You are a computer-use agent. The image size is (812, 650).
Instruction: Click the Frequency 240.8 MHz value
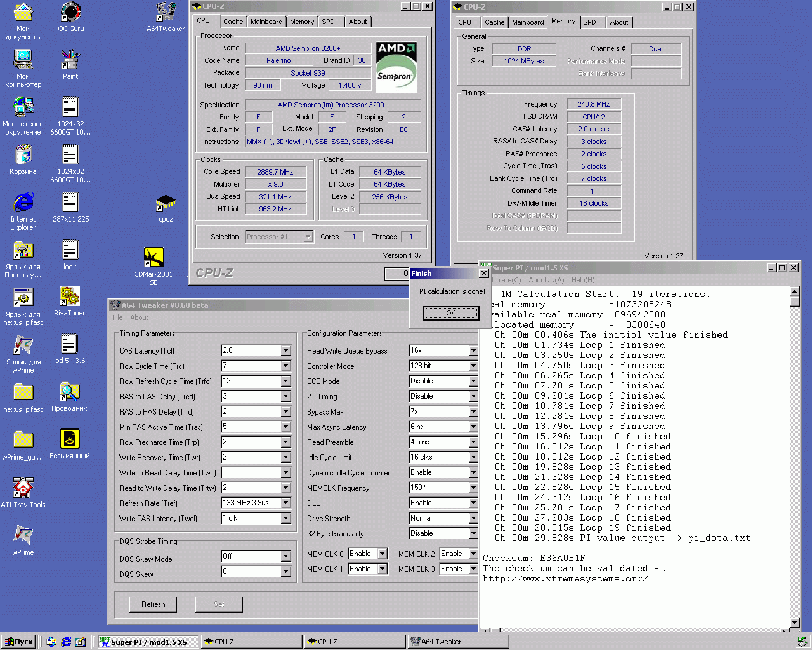point(594,104)
